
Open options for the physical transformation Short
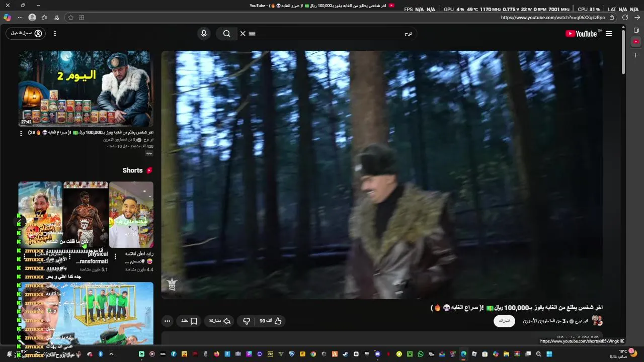point(69,256)
